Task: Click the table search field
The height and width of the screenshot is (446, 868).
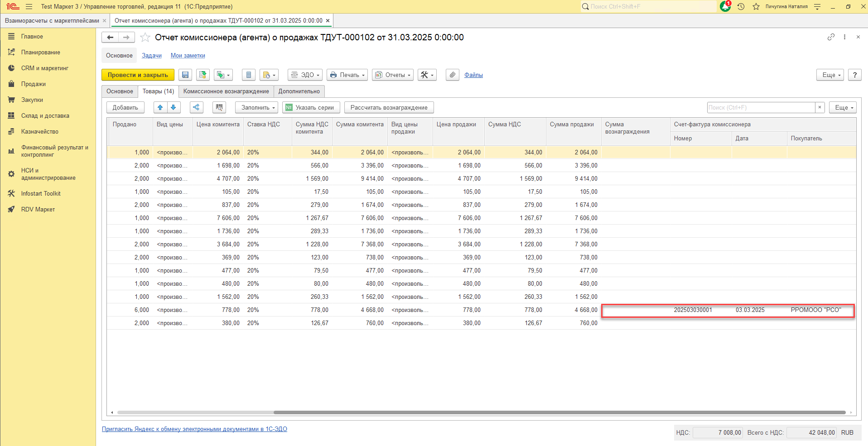Action: 761,107
